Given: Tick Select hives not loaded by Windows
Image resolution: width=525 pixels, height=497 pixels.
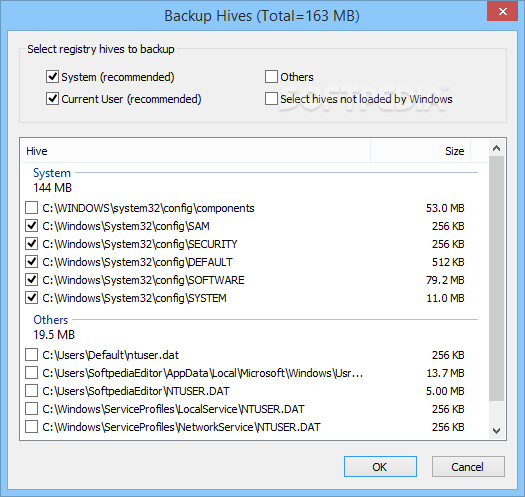Looking at the screenshot, I should (x=271, y=99).
